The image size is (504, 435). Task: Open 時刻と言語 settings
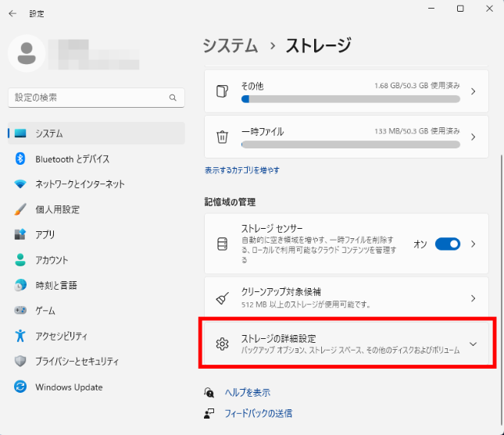coord(96,285)
